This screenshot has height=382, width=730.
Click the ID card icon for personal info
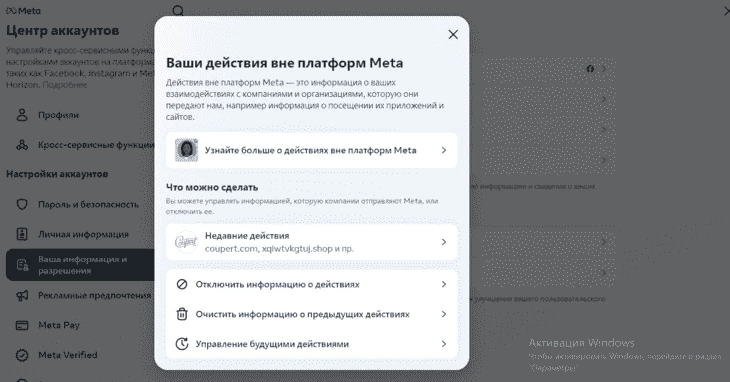pos(22,234)
